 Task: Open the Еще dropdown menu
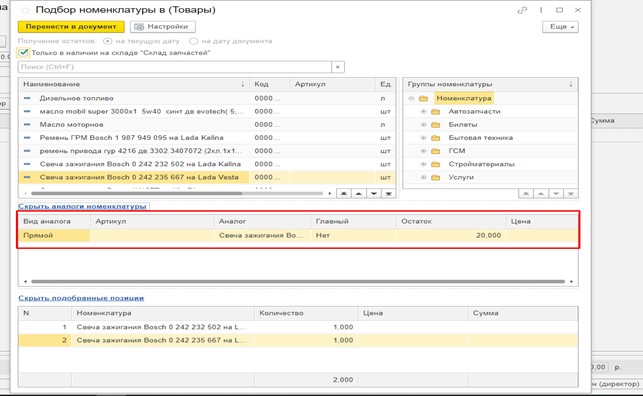click(560, 27)
